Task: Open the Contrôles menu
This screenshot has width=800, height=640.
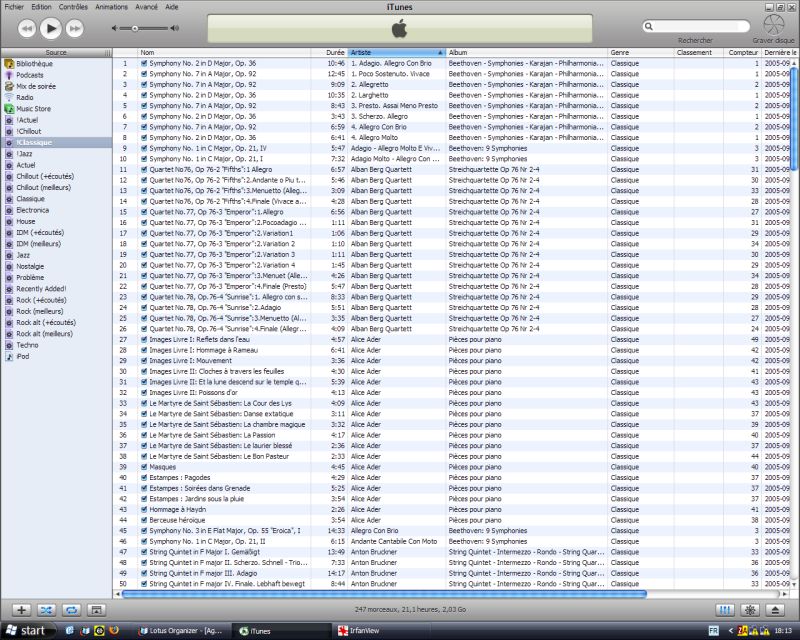Action: tap(73, 6)
